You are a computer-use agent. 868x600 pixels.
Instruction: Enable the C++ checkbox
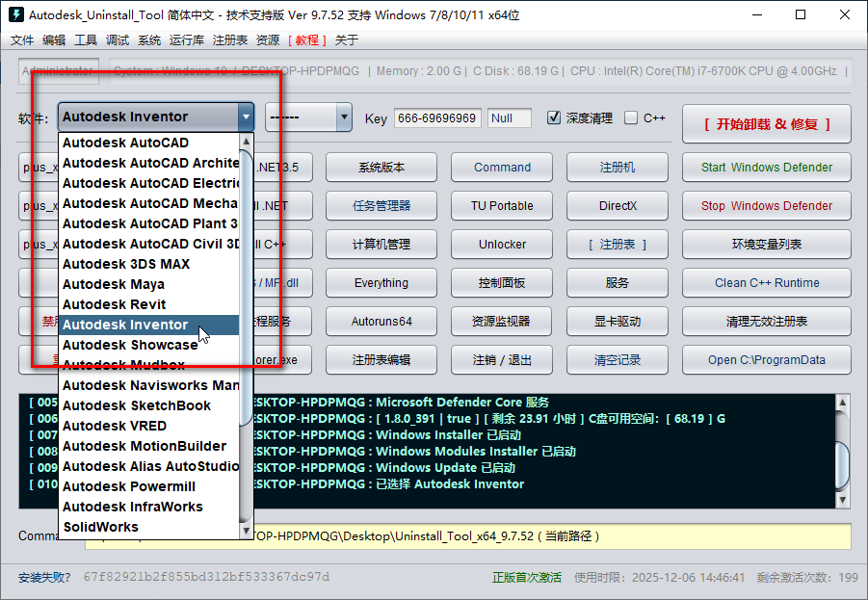[630, 117]
